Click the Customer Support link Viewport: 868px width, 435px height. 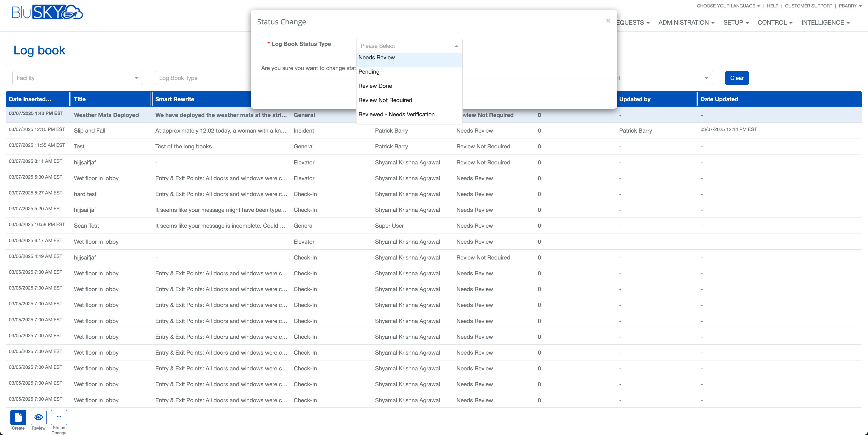tap(808, 6)
